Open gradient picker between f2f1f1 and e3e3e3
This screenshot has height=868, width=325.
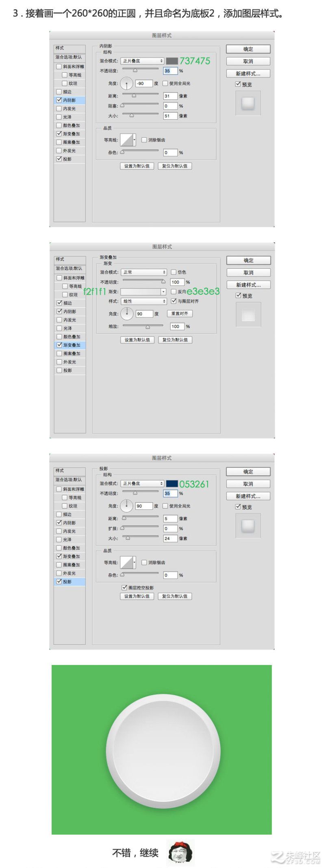click(143, 292)
